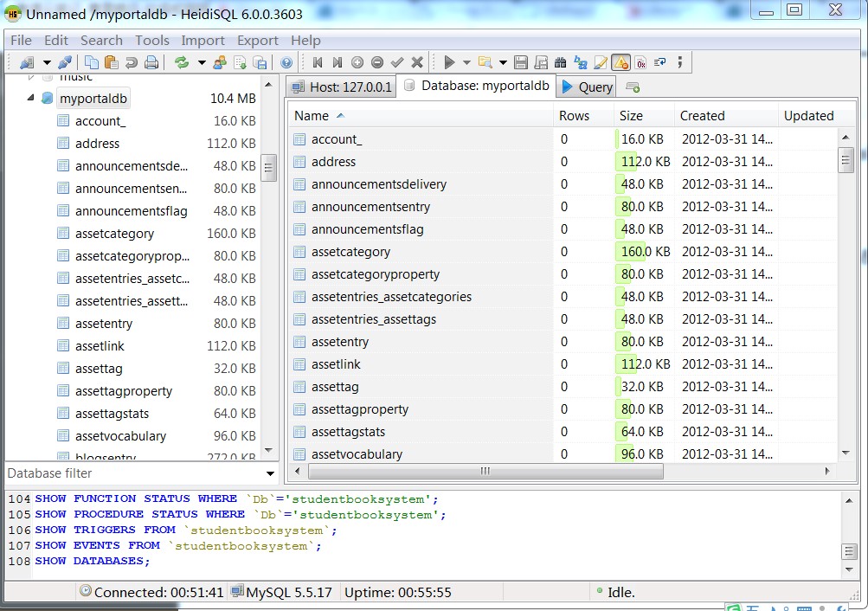Open dropdown arrow beside refresh icon

202,62
